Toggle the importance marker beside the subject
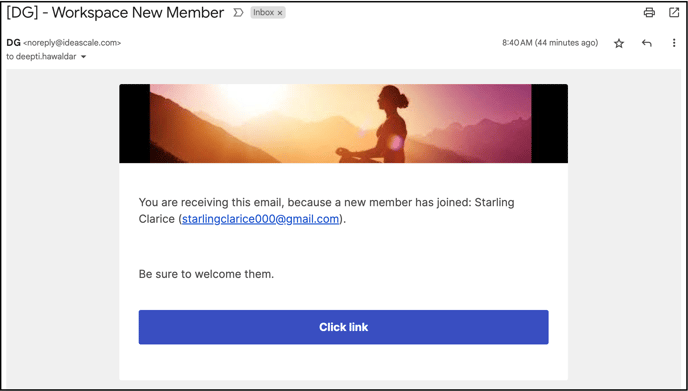Screen dimensions: 688x391 [238, 13]
